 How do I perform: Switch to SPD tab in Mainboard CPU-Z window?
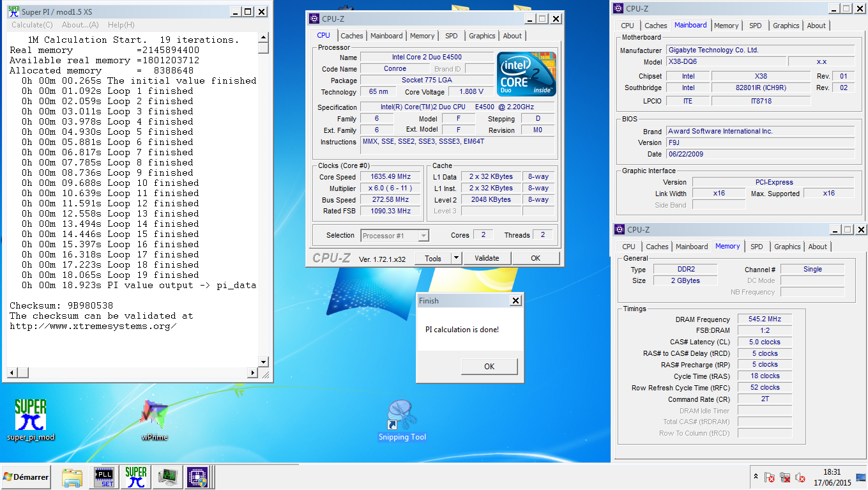pos(755,26)
